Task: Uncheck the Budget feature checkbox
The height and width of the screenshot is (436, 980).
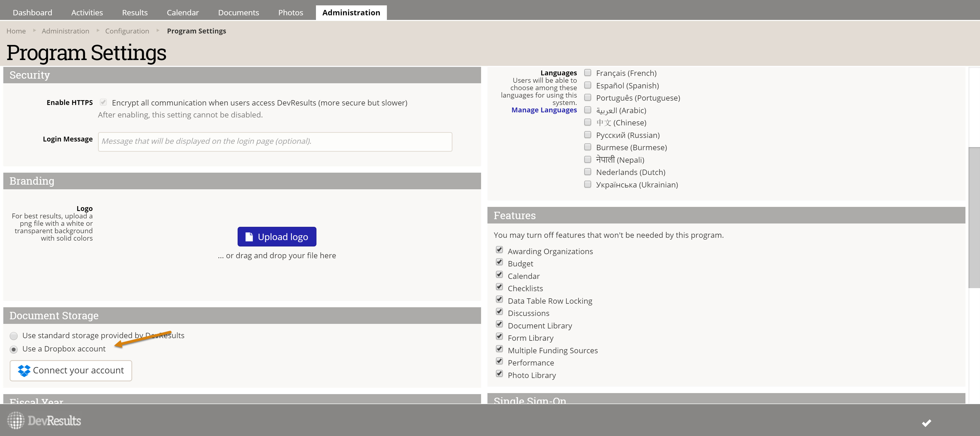Action: 499,262
